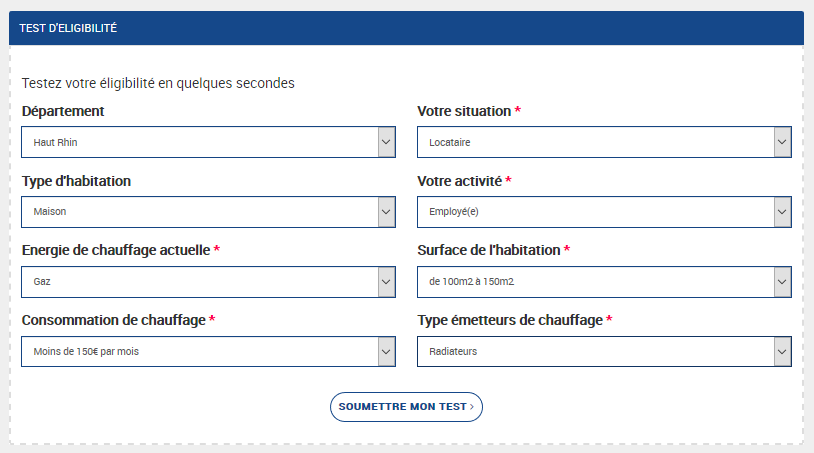Click the arrow icon of the Département dropdown
The image size is (814, 453).
(386, 142)
